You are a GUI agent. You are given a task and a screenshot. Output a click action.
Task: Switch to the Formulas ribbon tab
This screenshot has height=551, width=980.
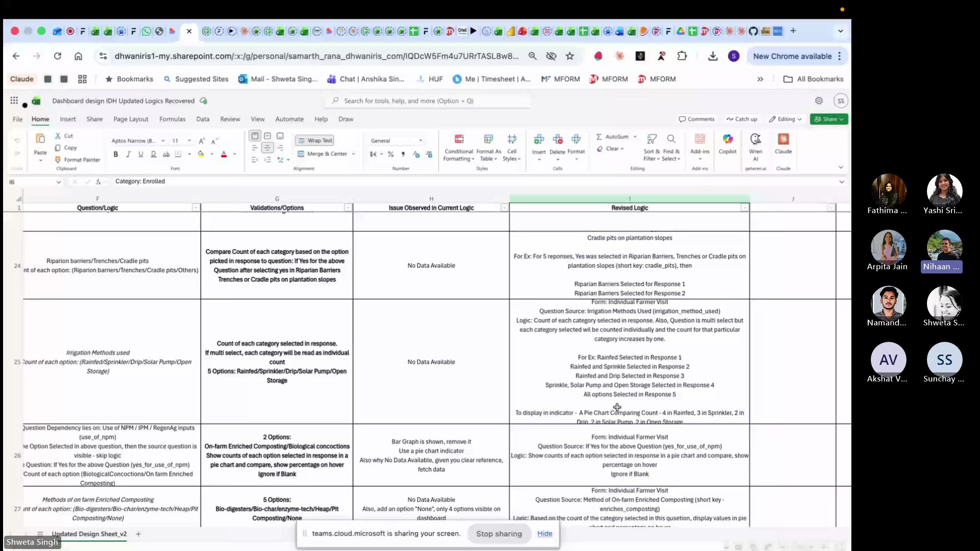[172, 119]
